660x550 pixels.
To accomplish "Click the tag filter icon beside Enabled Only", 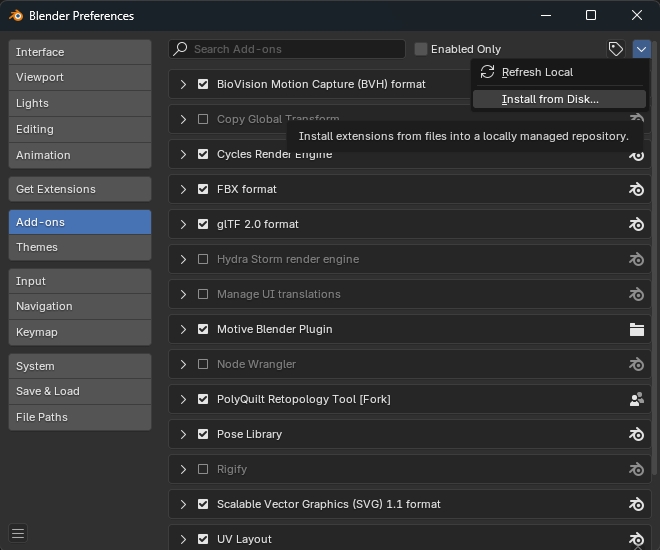I will (616, 49).
